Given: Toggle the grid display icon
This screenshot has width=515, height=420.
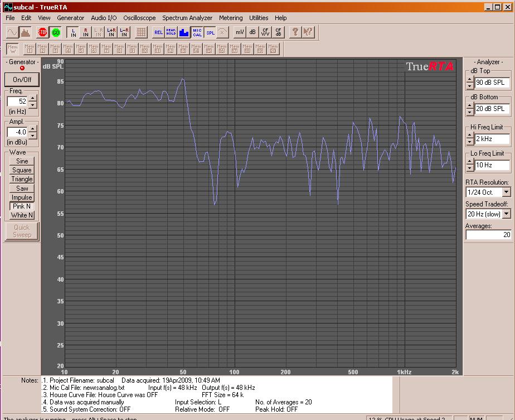Looking at the screenshot, I should click(141, 32).
